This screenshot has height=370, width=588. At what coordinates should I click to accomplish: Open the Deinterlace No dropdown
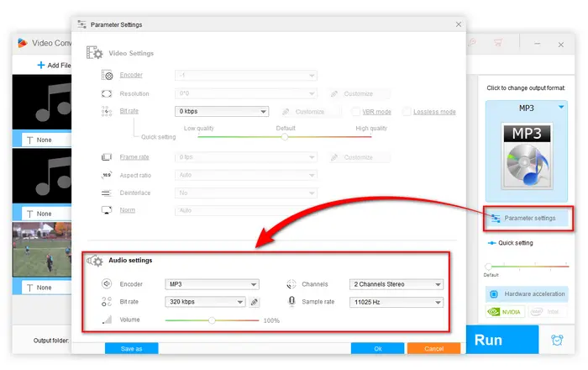245,193
